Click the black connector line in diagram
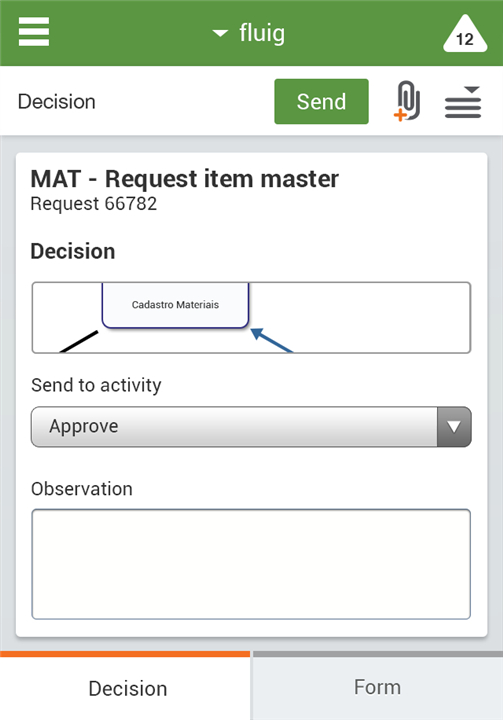Viewport: 503px width, 720px height. click(79, 342)
